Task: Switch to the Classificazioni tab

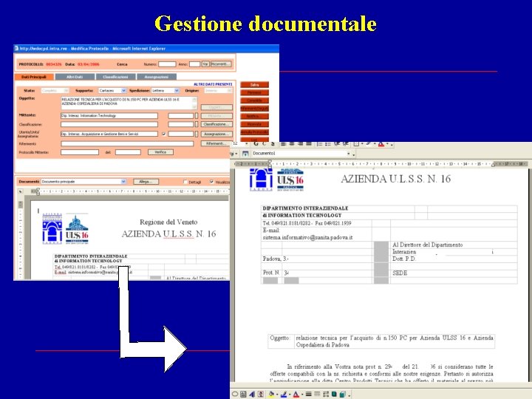Action: [115, 77]
